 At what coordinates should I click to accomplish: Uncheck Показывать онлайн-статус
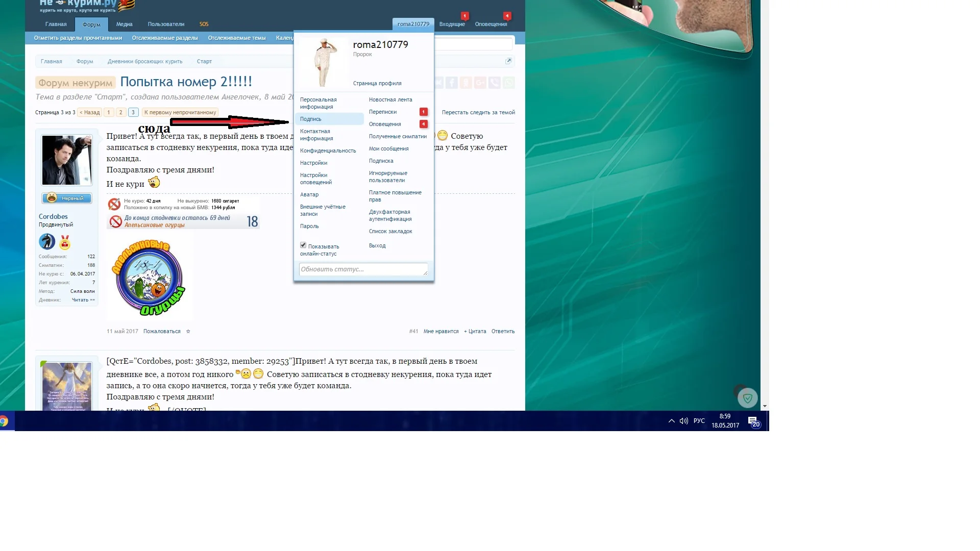(303, 245)
